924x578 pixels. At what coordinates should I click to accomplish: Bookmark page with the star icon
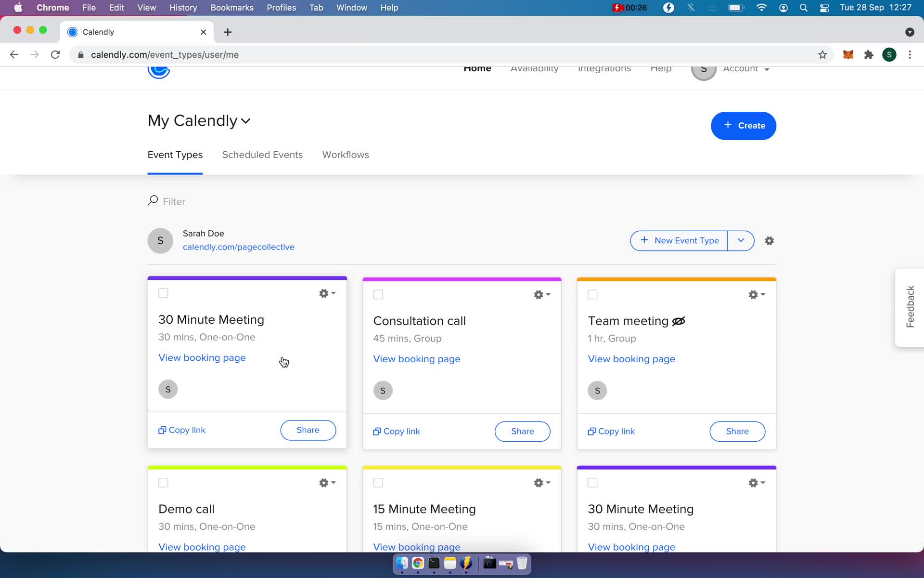click(x=822, y=54)
